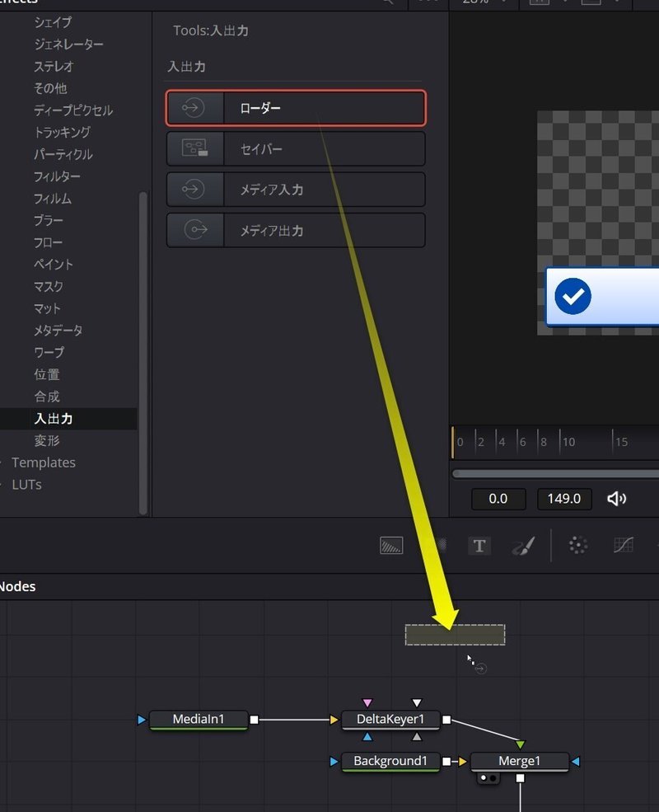The width and height of the screenshot is (659, 812).
Task: Click the MediaIn1 output square
Action: pyautogui.click(x=254, y=720)
